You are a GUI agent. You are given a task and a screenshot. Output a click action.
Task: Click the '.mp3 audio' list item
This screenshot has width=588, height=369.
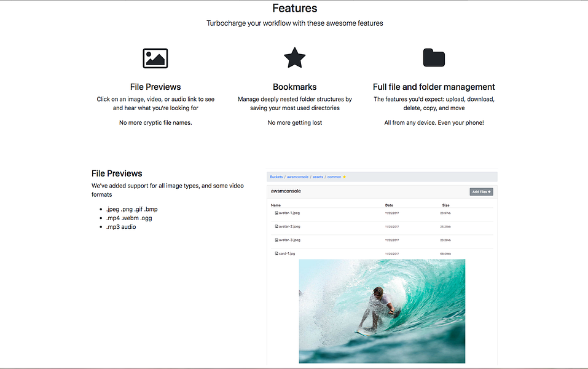click(121, 227)
